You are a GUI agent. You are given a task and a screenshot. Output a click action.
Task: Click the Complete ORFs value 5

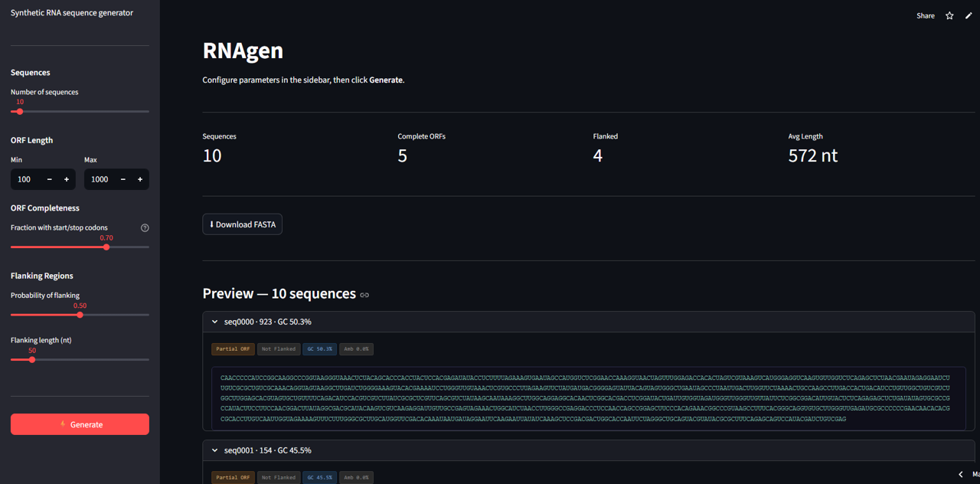(x=403, y=155)
